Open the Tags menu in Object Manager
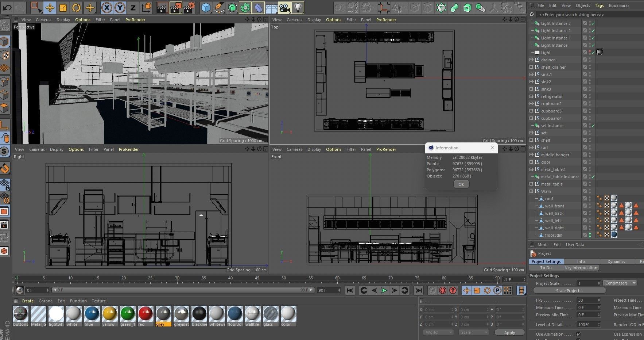The height and width of the screenshot is (340, 644). (599, 5)
